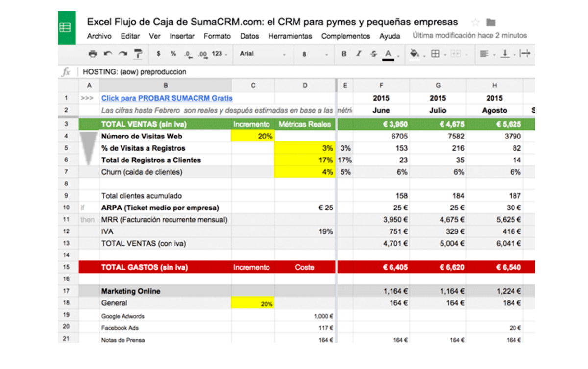Click the 'Agosto' month header cell

494,110
